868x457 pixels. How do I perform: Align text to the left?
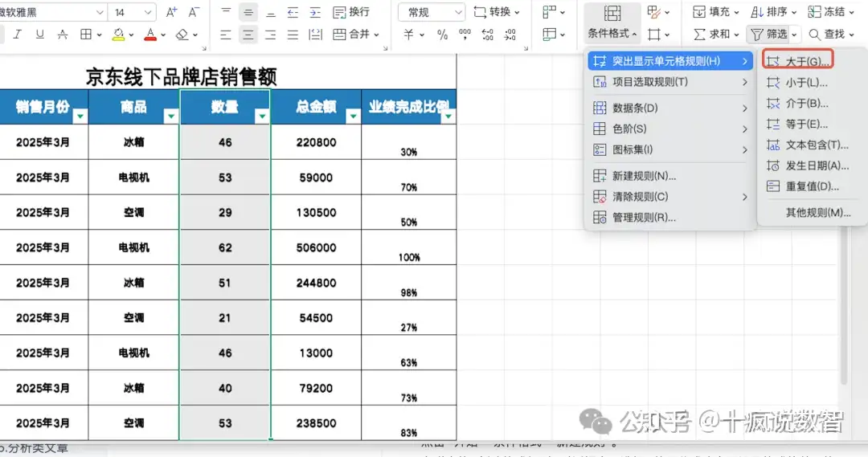226,35
